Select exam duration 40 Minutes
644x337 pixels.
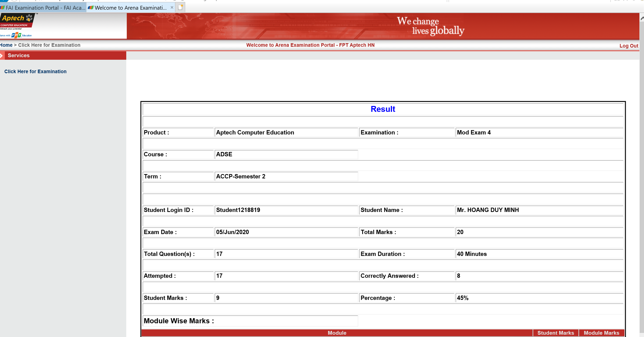tap(472, 254)
